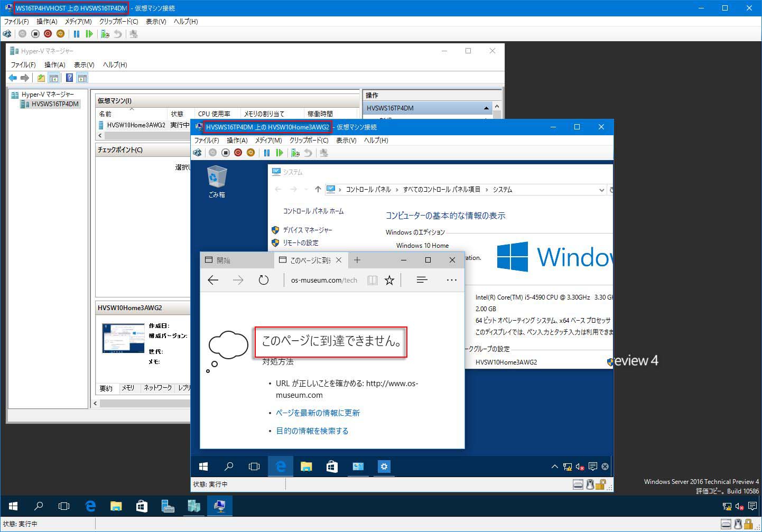Create checkpoint in outer WS16TP4HVHOST connection toolbar
Image resolution: width=762 pixels, height=532 pixels.
point(105,34)
